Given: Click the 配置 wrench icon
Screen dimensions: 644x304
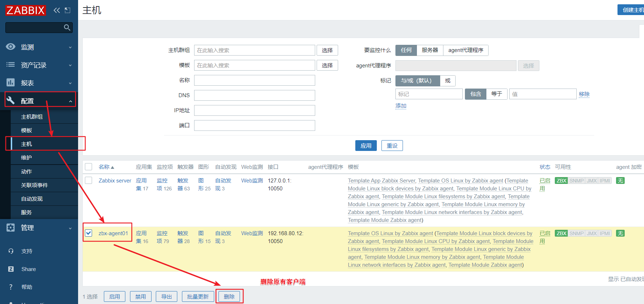Looking at the screenshot, I should (x=11, y=100).
